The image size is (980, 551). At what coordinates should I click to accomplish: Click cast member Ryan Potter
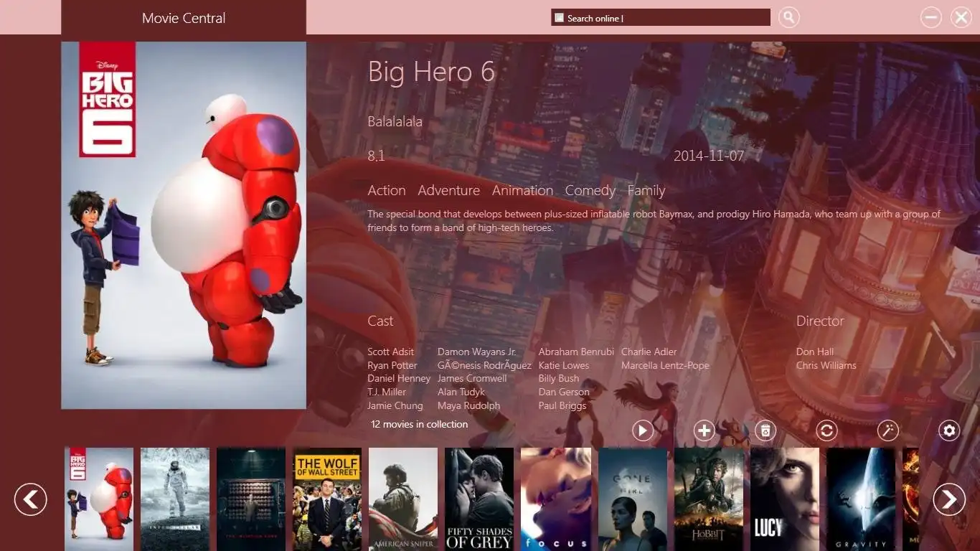pos(392,365)
